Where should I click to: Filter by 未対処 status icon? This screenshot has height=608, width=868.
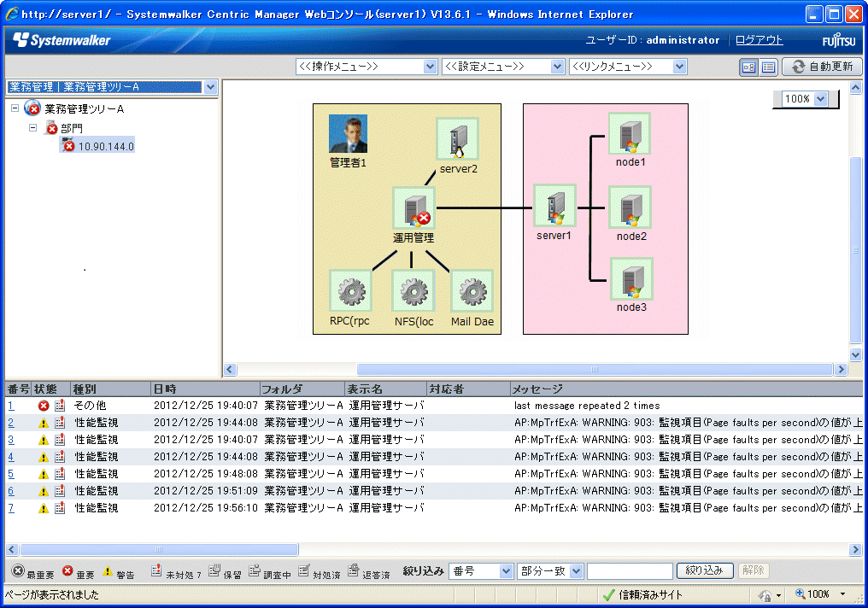point(156,570)
